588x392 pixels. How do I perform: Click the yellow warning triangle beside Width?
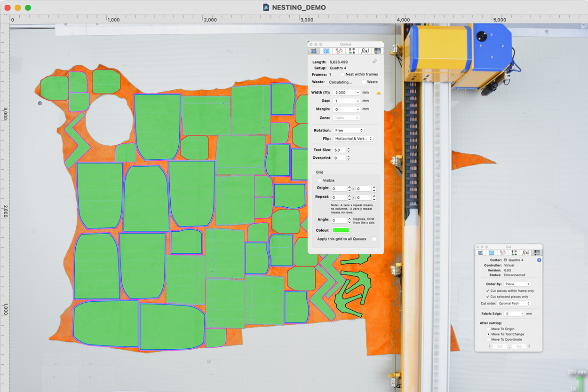(379, 93)
